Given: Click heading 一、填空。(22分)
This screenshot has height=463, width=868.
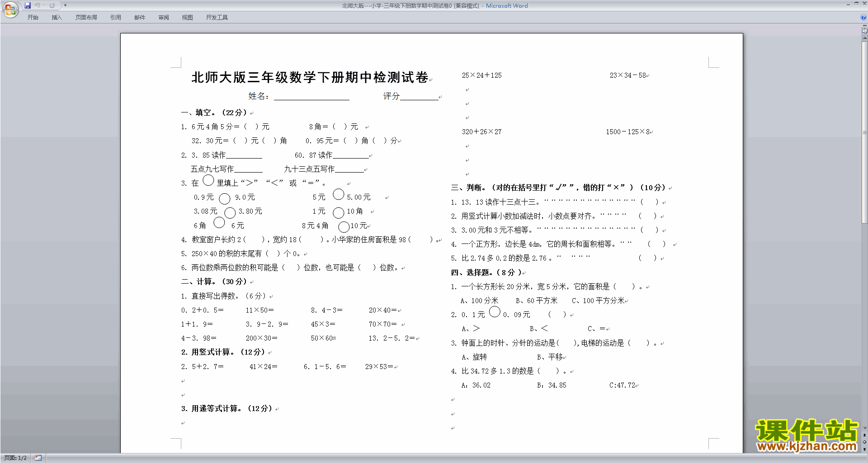Looking at the screenshot, I should point(214,112).
